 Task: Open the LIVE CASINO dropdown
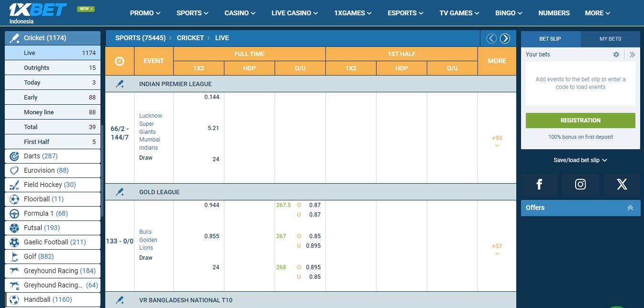pyautogui.click(x=295, y=13)
